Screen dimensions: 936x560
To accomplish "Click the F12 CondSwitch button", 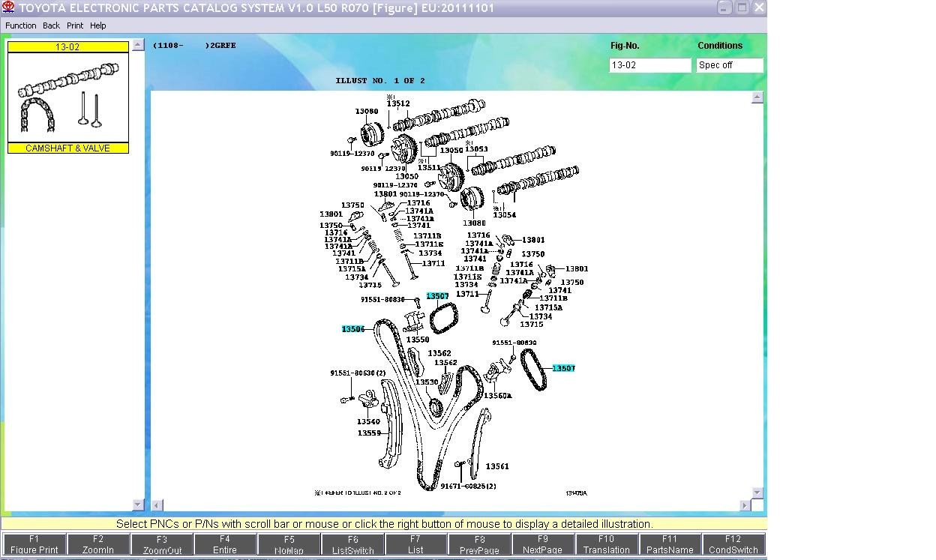I will coord(733,544).
